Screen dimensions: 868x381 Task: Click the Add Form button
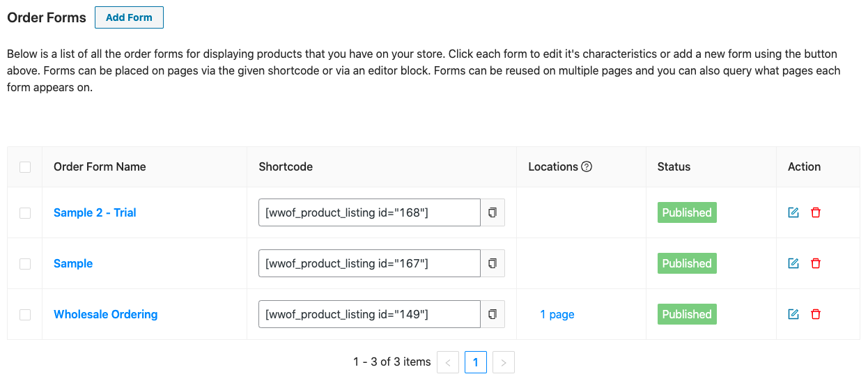pos(129,17)
